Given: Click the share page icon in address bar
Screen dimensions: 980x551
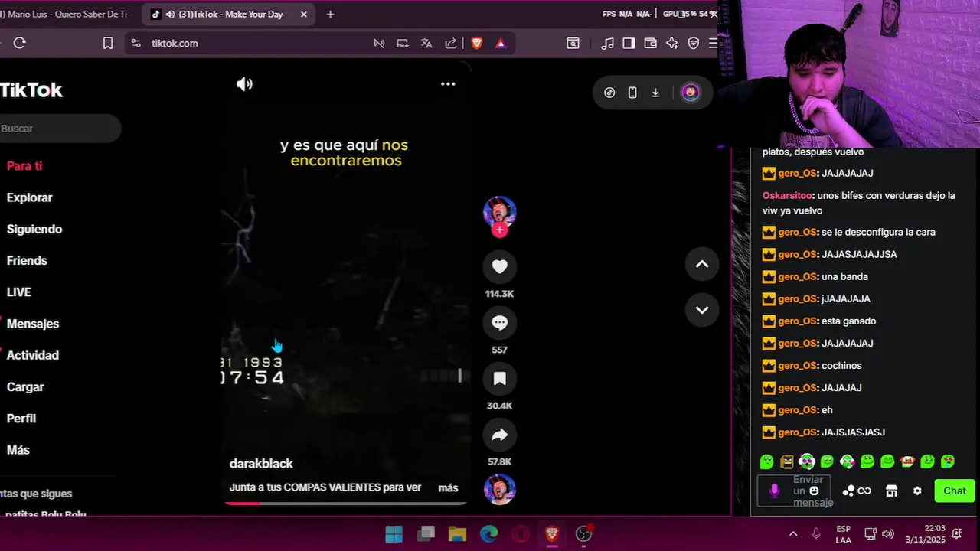Looking at the screenshot, I should coord(451,44).
